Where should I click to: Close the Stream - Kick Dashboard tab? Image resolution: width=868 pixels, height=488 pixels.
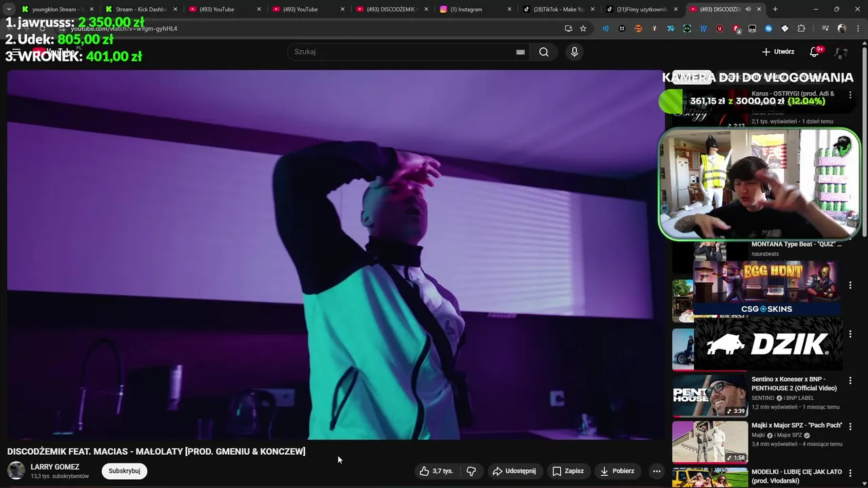click(x=175, y=9)
